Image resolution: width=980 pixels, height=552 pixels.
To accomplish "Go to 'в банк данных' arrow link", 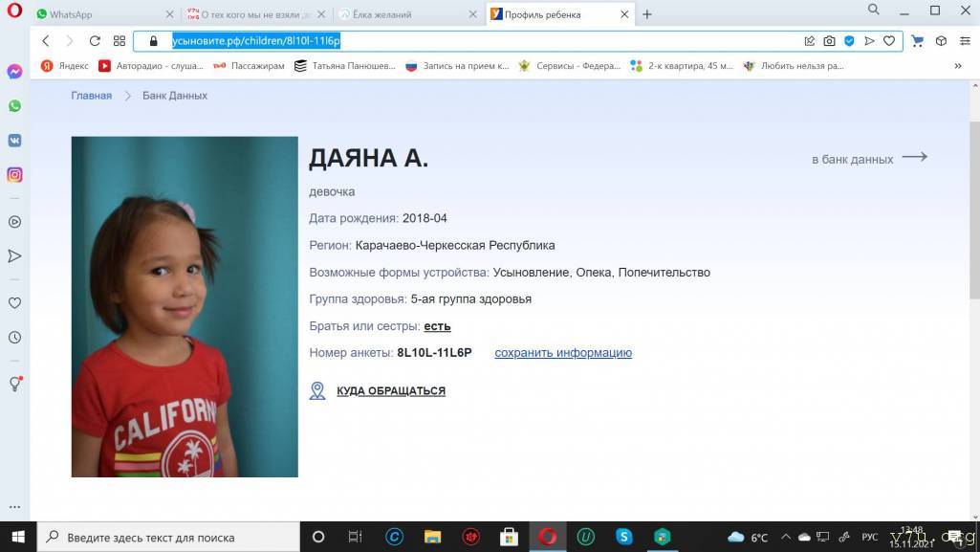I will coord(869,159).
